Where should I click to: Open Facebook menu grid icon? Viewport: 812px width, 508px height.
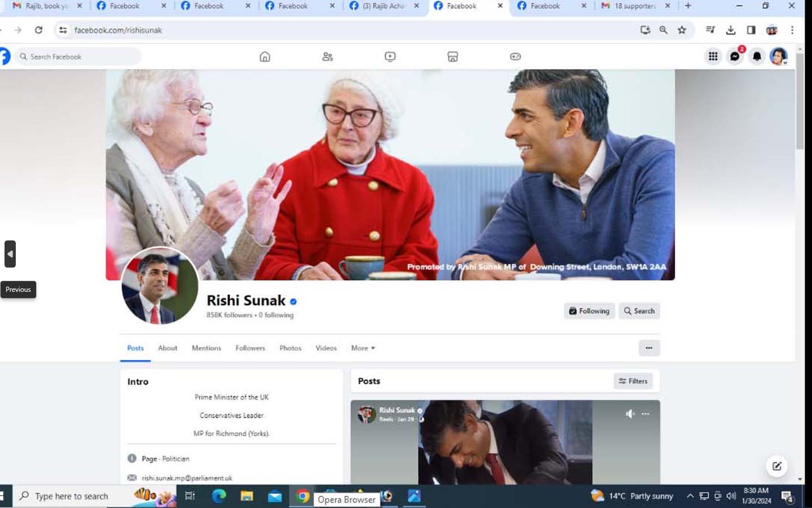tap(713, 56)
